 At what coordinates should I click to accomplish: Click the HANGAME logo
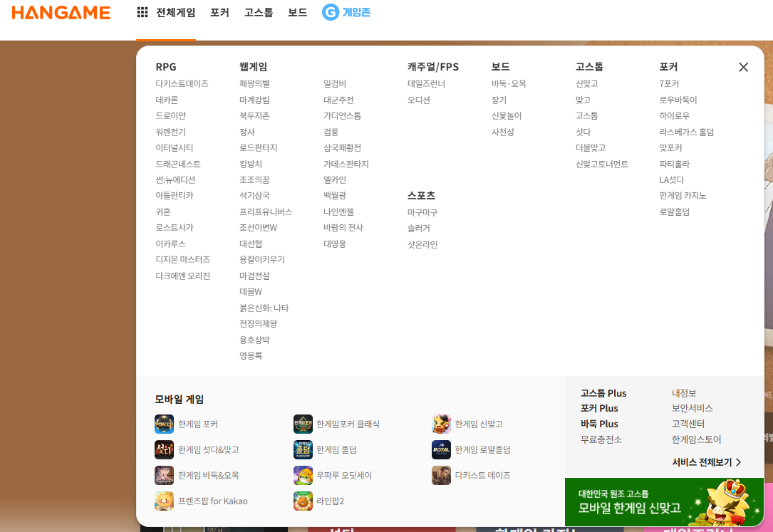(x=61, y=12)
